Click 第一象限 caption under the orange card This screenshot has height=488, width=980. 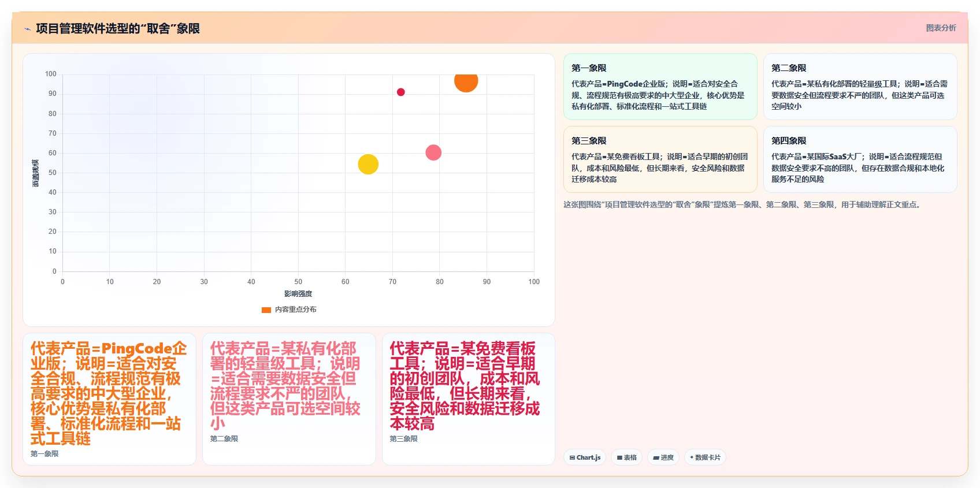44,454
